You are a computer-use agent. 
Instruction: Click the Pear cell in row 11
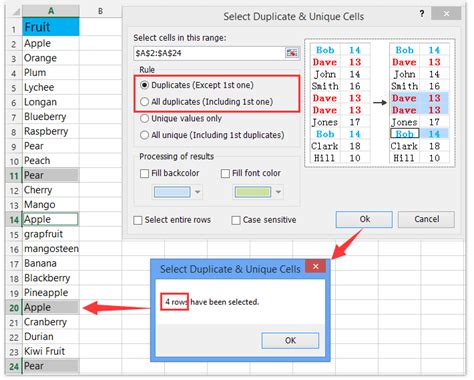[51, 175]
